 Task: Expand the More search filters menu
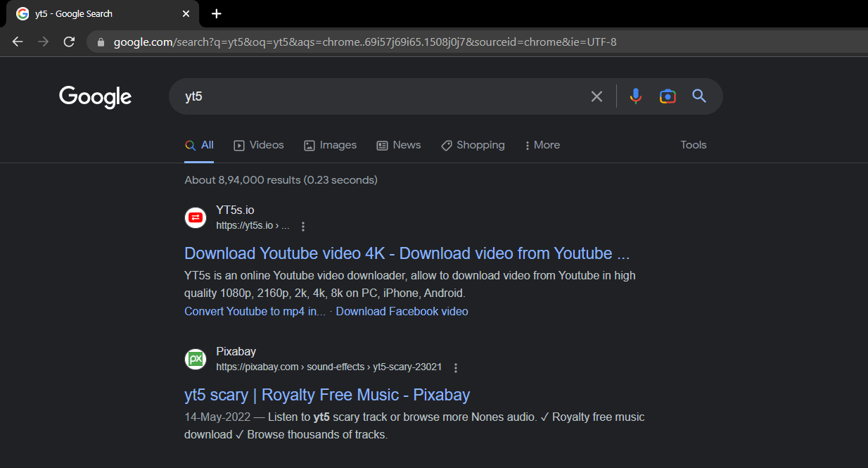(542, 145)
